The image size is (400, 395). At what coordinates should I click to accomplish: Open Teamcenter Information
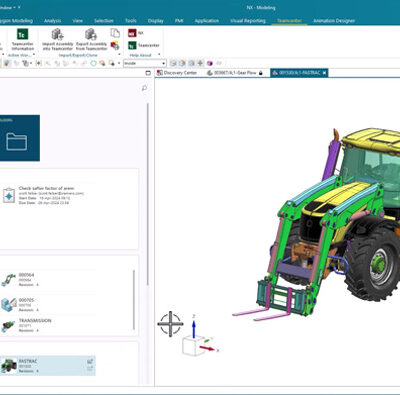[x=23, y=40]
